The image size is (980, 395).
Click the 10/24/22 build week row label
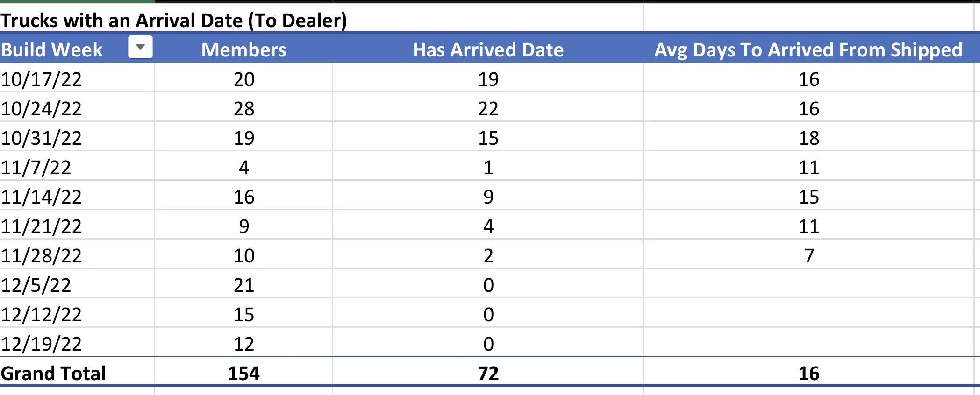point(42,109)
